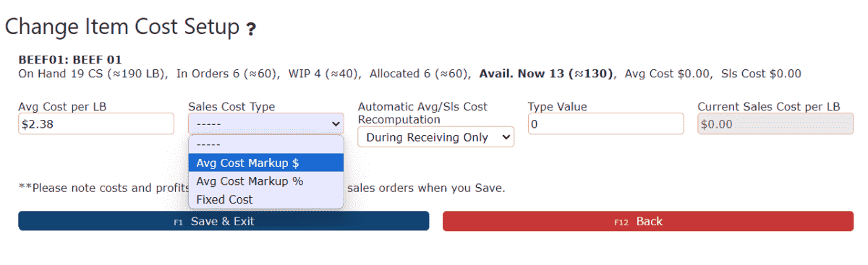Collapse the Sales Cost Type dropdown box

coord(266,123)
